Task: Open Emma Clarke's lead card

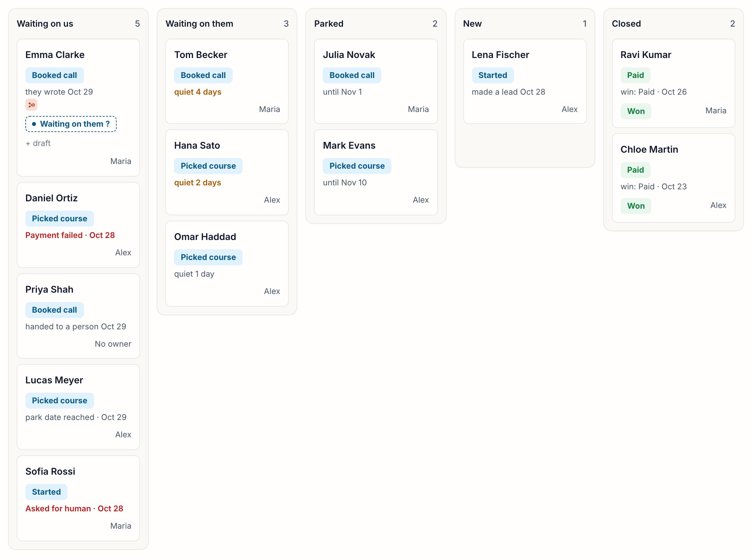Action: 78,108
